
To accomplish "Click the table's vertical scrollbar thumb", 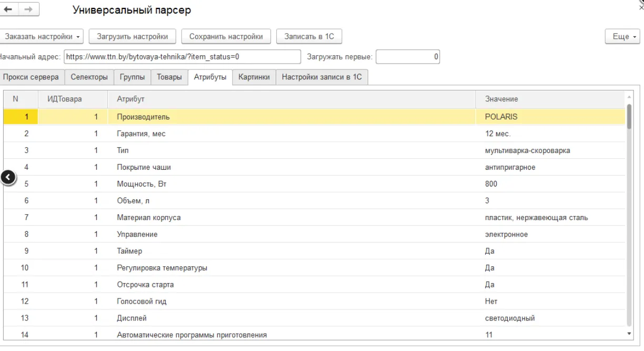I will coord(629,117).
